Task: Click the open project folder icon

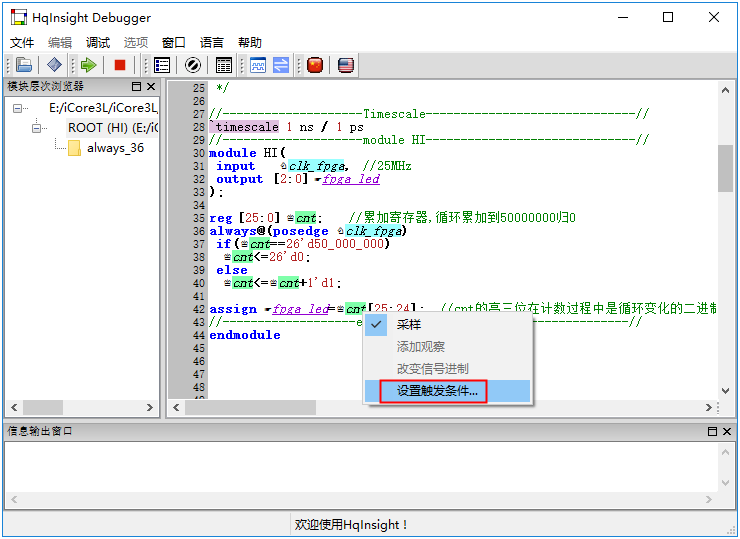Action: click(x=24, y=65)
